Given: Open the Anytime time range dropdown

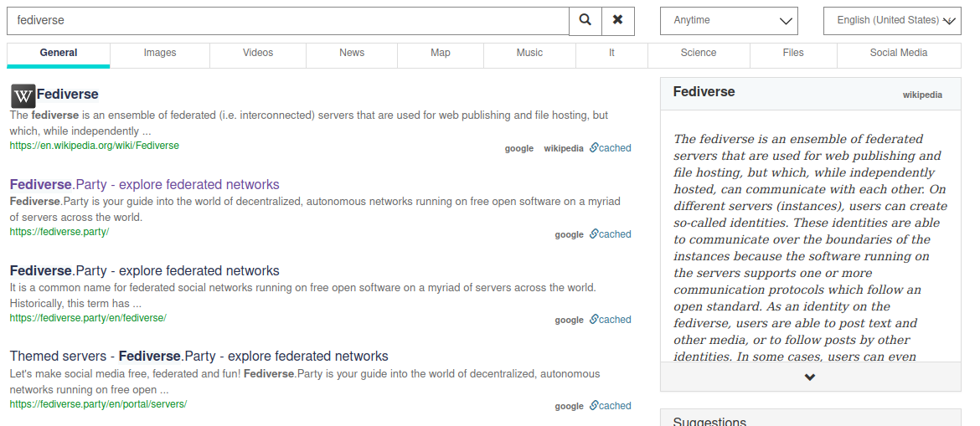Looking at the screenshot, I should click(729, 21).
